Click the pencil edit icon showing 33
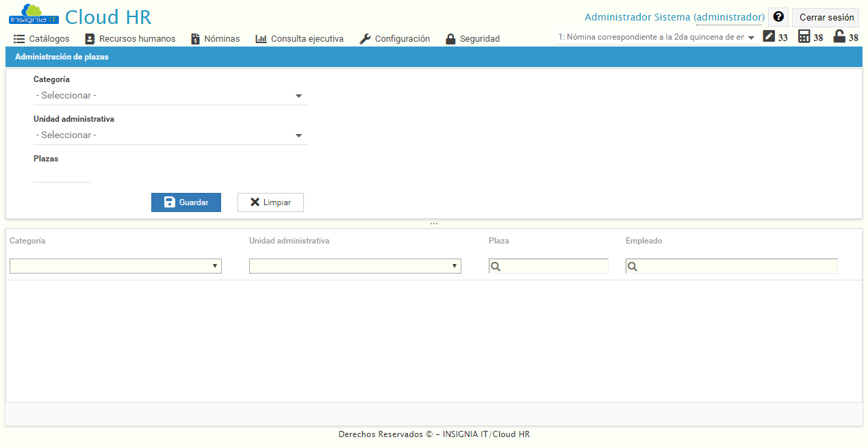The width and height of the screenshot is (868, 448). pyautogui.click(x=767, y=38)
